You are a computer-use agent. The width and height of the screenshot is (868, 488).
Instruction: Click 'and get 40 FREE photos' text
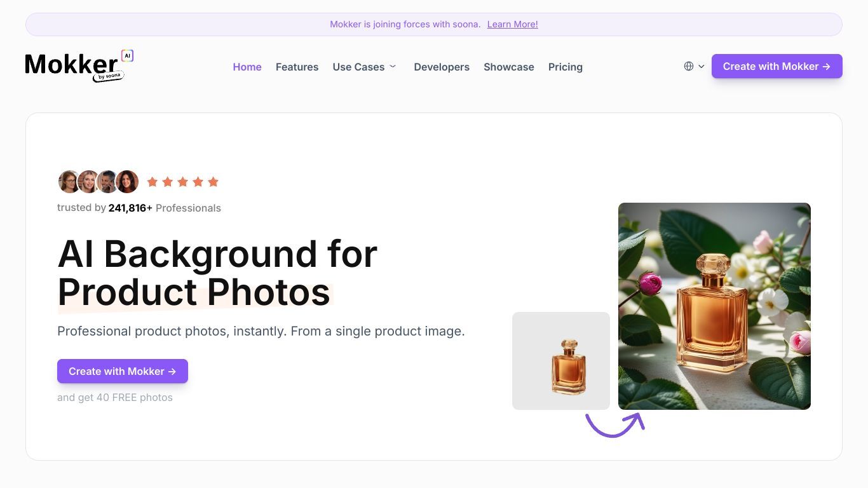coord(115,397)
